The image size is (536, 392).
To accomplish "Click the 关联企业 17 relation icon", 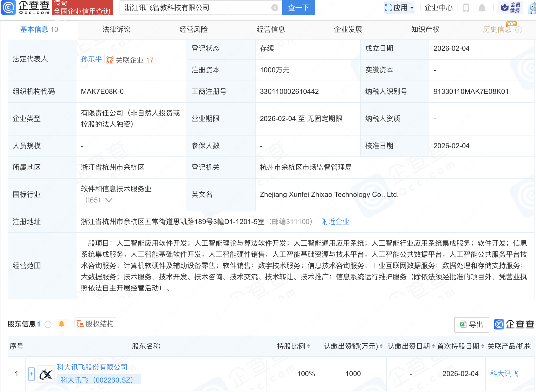I will click(x=110, y=59).
